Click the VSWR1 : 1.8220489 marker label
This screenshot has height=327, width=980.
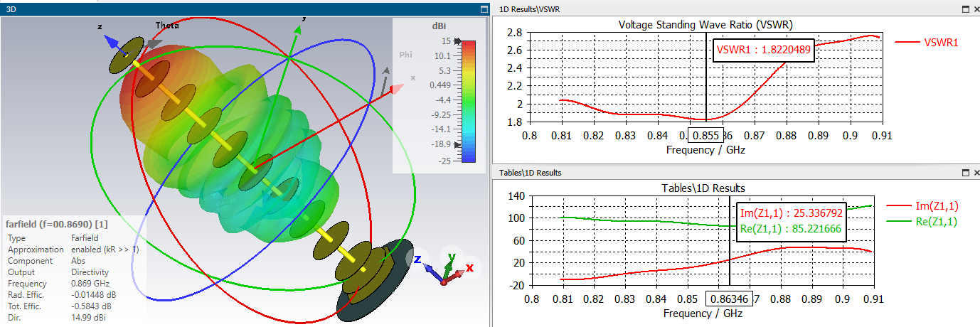coord(763,50)
